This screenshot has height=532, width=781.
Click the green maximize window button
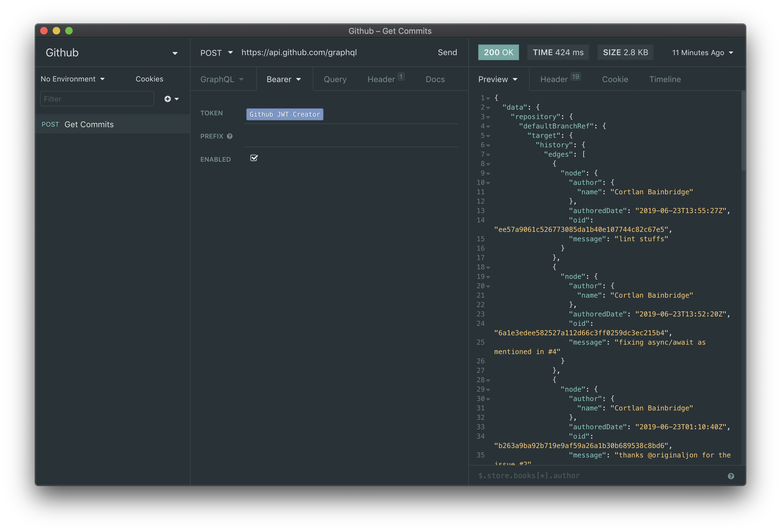[x=69, y=31]
